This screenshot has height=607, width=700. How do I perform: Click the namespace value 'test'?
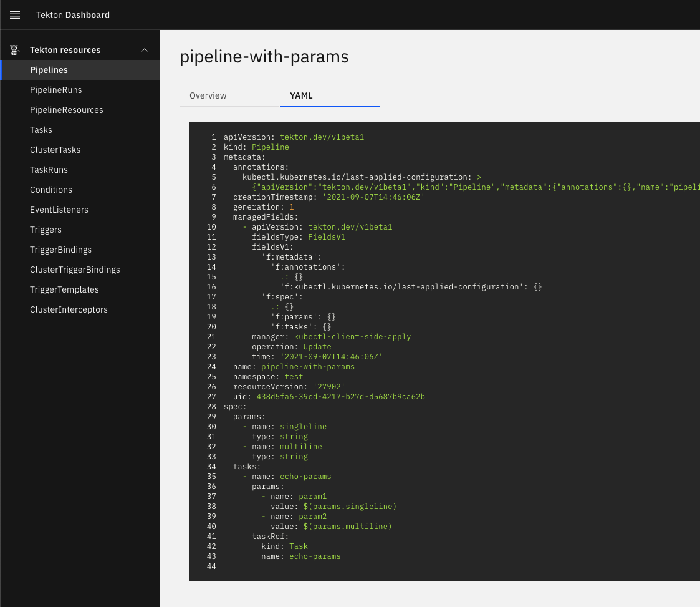(294, 377)
